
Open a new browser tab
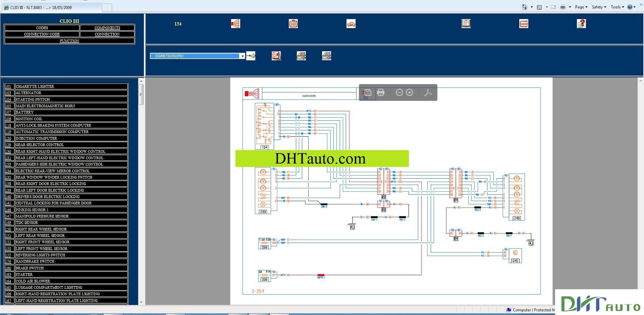[107, 8]
